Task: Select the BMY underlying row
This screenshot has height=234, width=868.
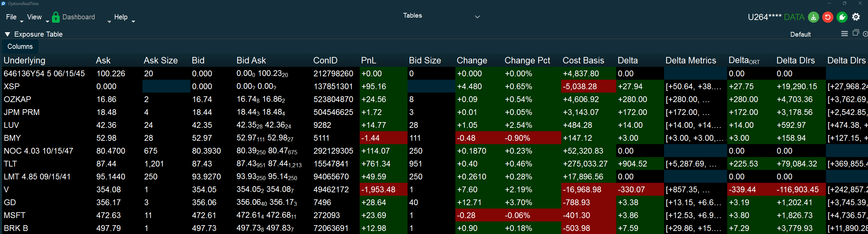Action: coord(12,138)
